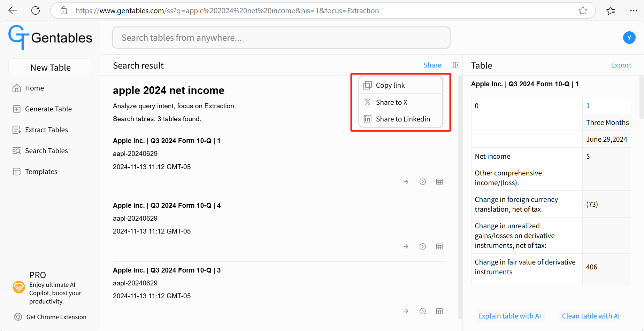Click Change in fair value of derivative instruments

point(527,267)
